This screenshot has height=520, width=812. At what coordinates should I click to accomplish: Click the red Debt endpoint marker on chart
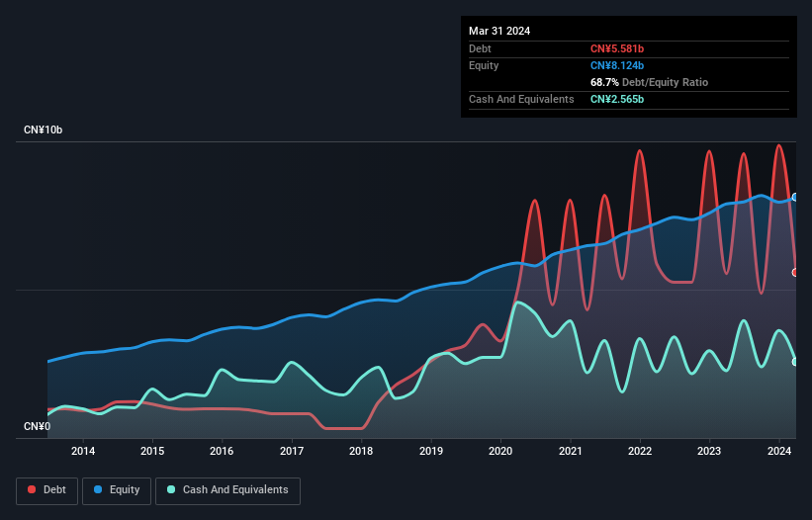[795, 273]
